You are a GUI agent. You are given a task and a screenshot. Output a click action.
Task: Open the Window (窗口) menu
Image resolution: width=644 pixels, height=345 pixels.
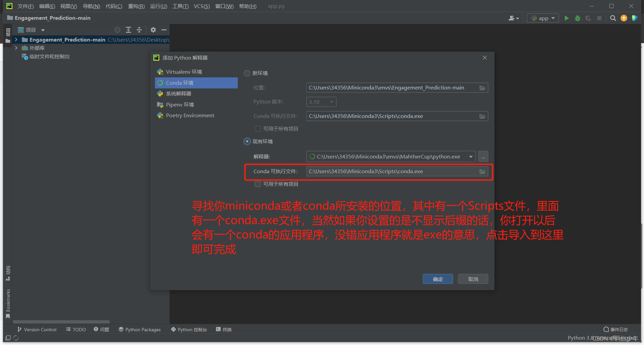tap(224, 6)
